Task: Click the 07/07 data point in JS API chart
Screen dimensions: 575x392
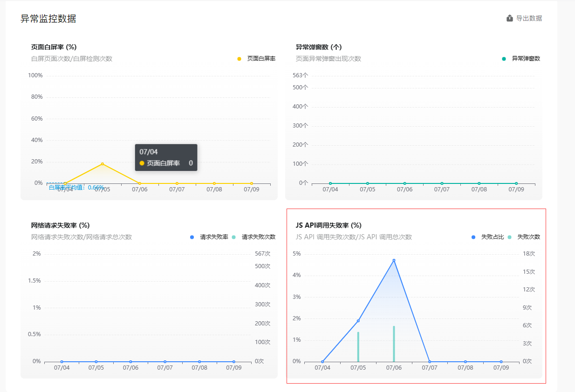Action: (x=430, y=362)
